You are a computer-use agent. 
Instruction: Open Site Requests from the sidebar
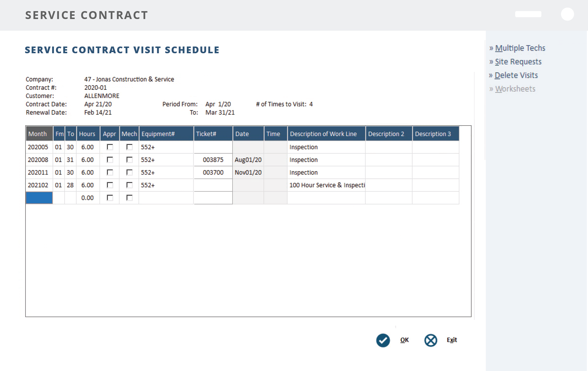click(518, 62)
